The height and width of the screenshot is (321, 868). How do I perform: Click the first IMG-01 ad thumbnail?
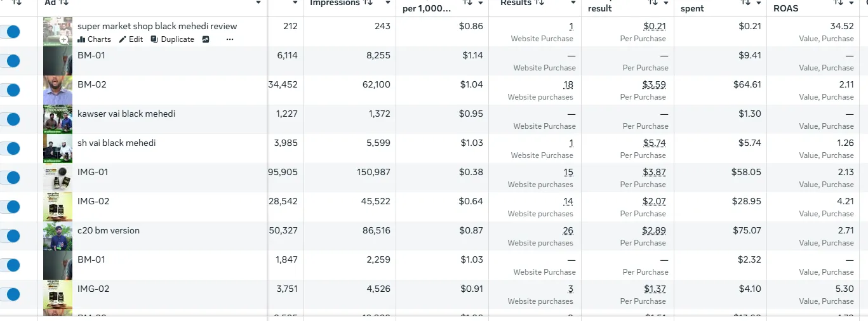pyautogui.click(x=57, y=178)
